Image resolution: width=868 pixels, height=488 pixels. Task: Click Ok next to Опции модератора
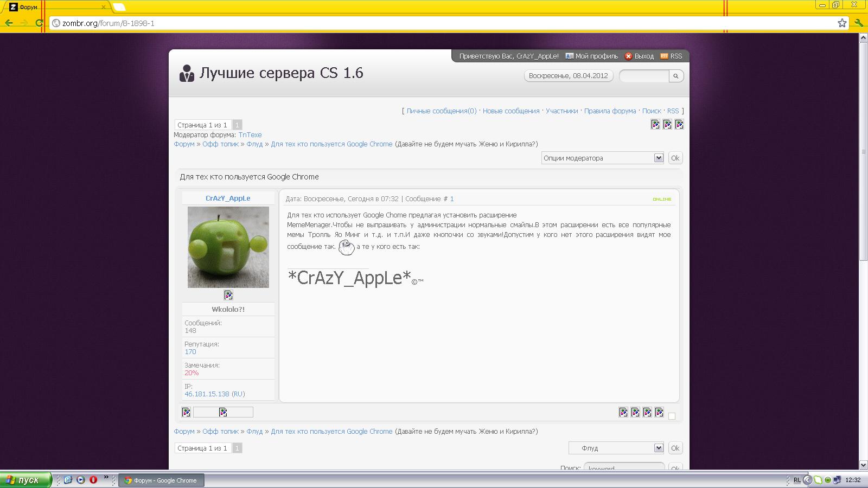point(675,158)
